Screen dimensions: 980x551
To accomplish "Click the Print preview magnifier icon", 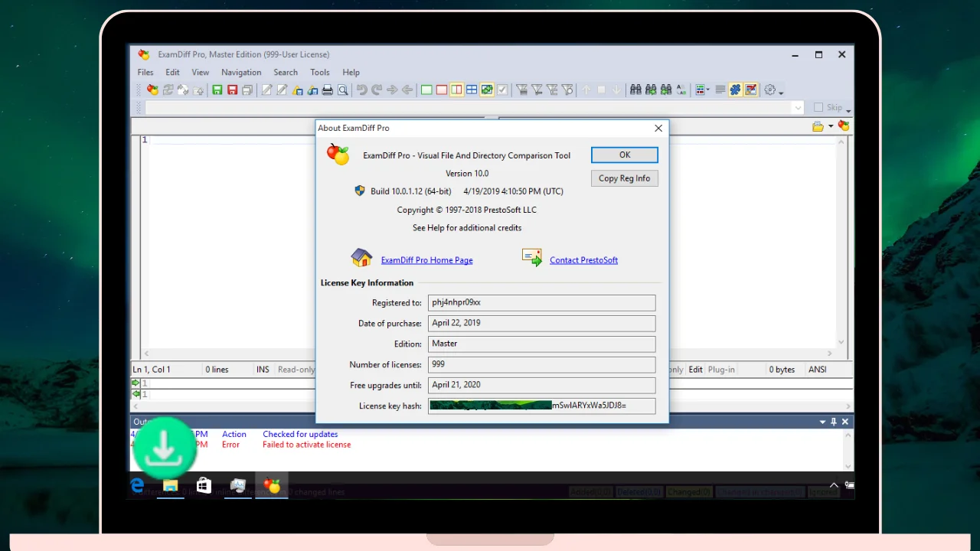I will point(343,90).
